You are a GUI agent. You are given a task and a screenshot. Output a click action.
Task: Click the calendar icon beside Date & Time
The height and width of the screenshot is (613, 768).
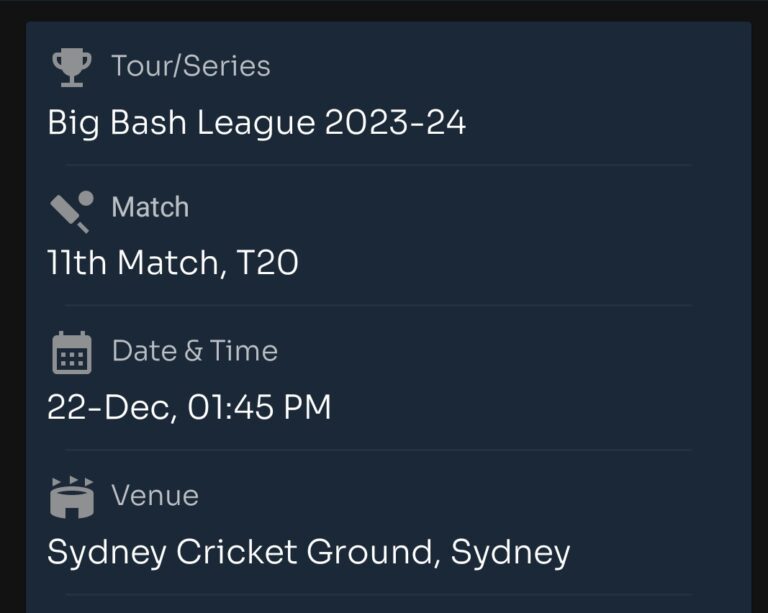tap(72, 353)
